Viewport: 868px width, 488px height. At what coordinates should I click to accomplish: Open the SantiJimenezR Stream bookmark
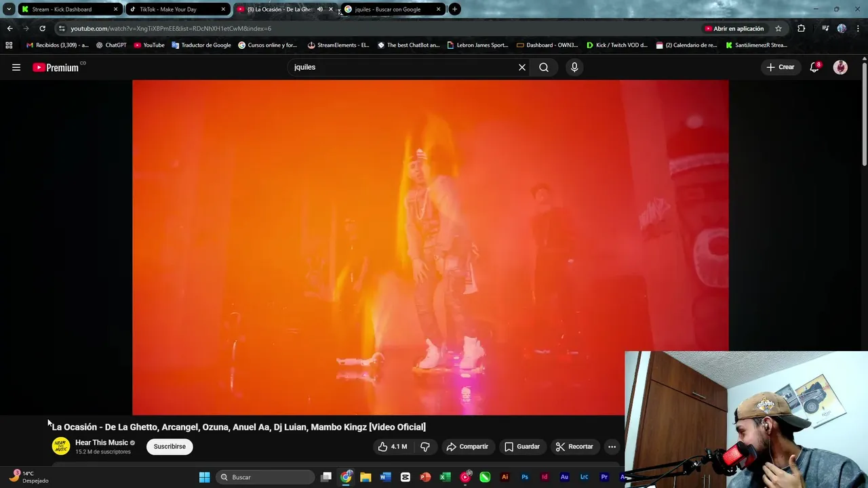coord(756,45)
